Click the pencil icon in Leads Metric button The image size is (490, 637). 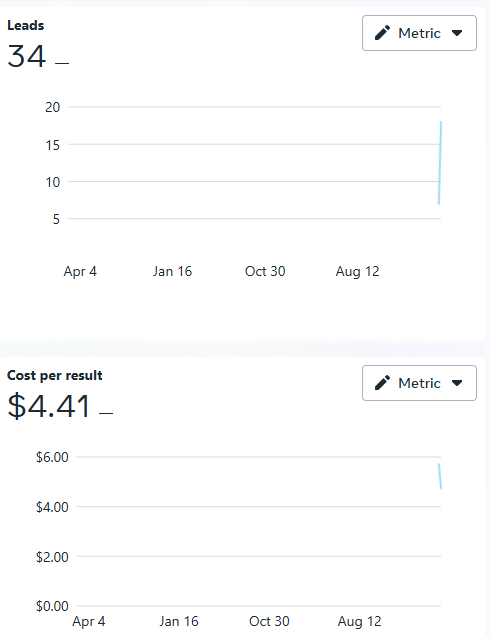(x=382, y=33)
